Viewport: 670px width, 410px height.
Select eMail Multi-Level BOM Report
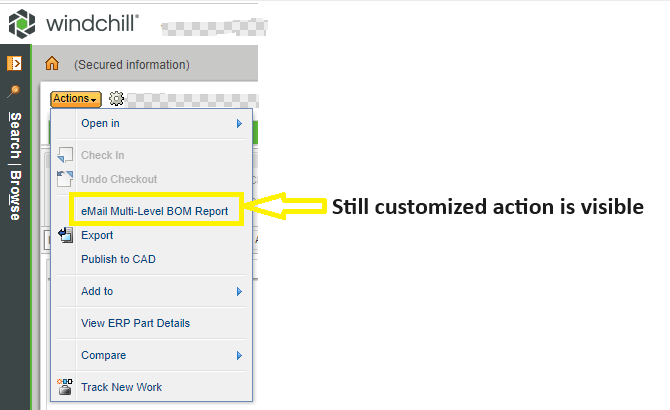tap(155, 211)
